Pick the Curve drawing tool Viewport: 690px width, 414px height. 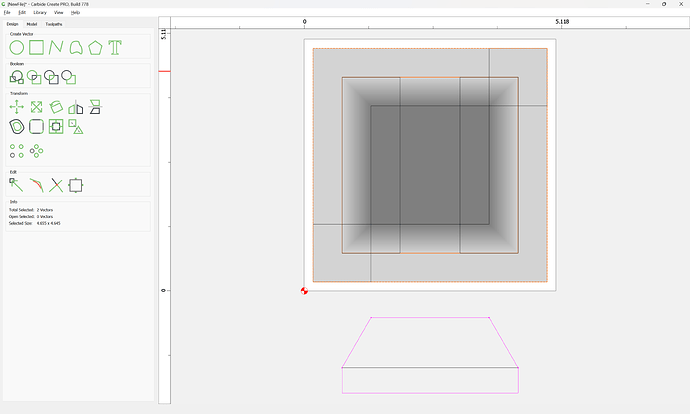pos(76,48)
